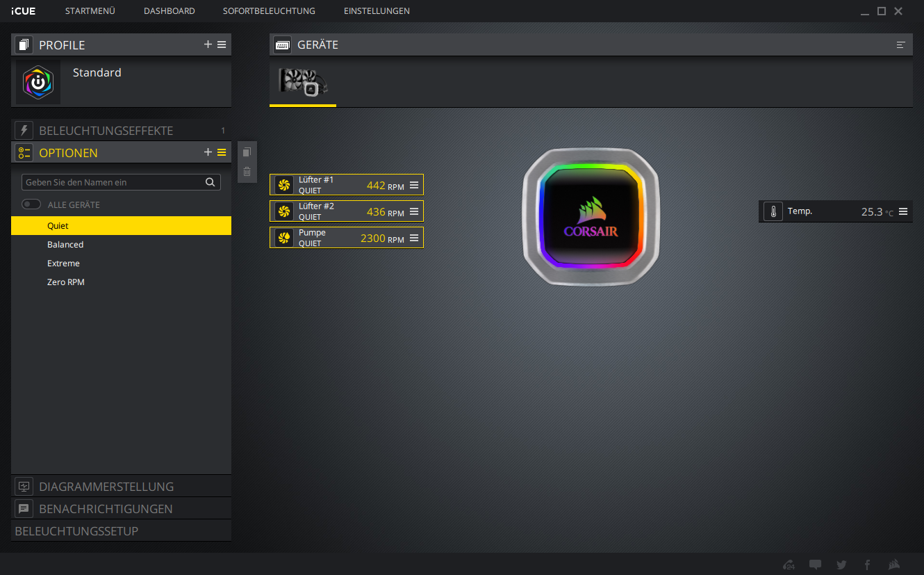Open the Dashboard tab
This screenshot has width=924, height=575.
click(x=170, y=11)
